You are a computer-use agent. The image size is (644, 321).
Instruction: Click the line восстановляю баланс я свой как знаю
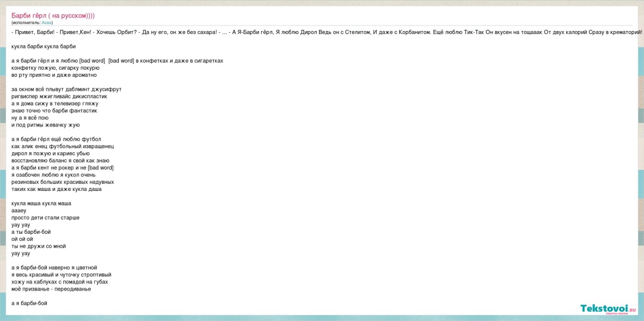point(60,160)
